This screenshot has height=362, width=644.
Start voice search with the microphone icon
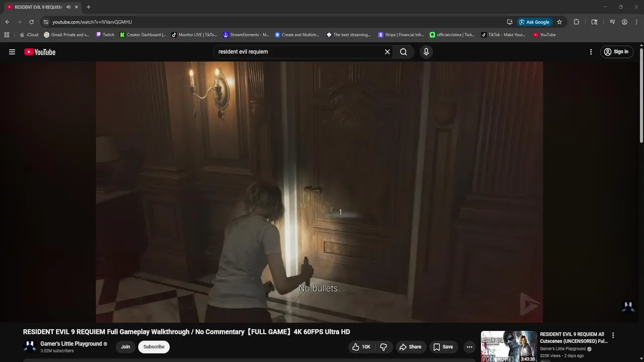coord(426,52)
